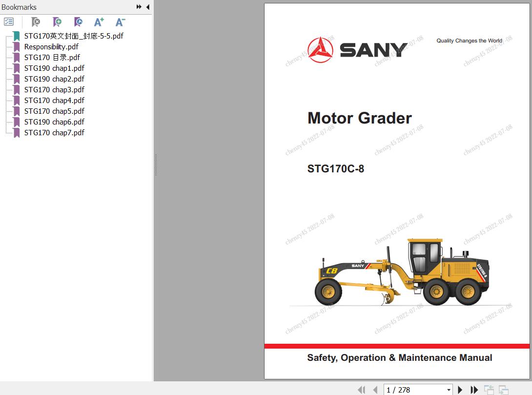The width and height of the screenshot is (532, 395).
Task: Jump to STG170 chap3.pdf bookmark
Action: coord(54,89)
